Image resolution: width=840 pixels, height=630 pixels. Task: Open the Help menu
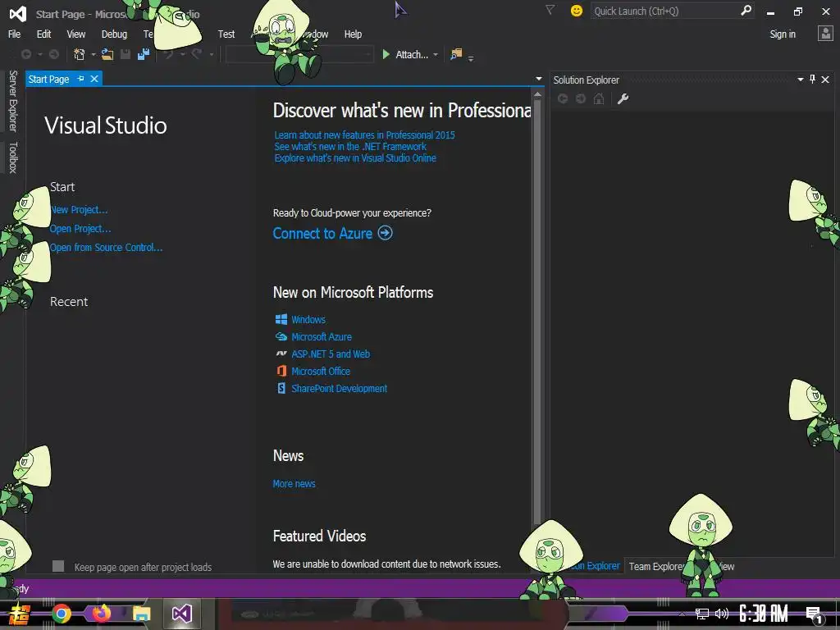tap(353, 34)
